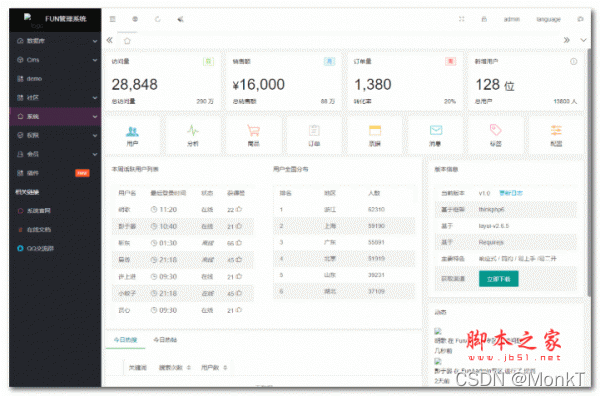Open tab options dropdown chevron

(583, 40)
